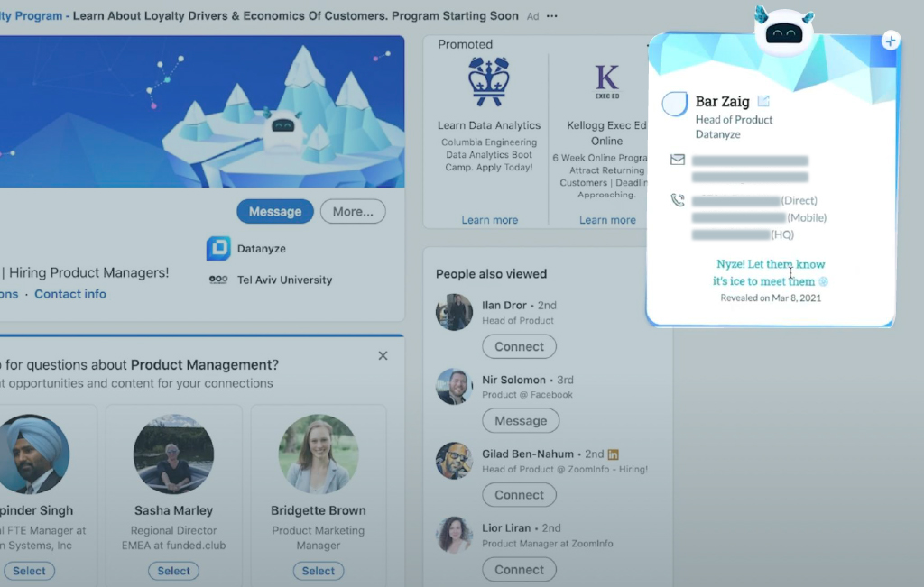Click the Kellogg Exec Ed logo
Viewport: 924px width, 587px height.
click(x=607, y=82)
